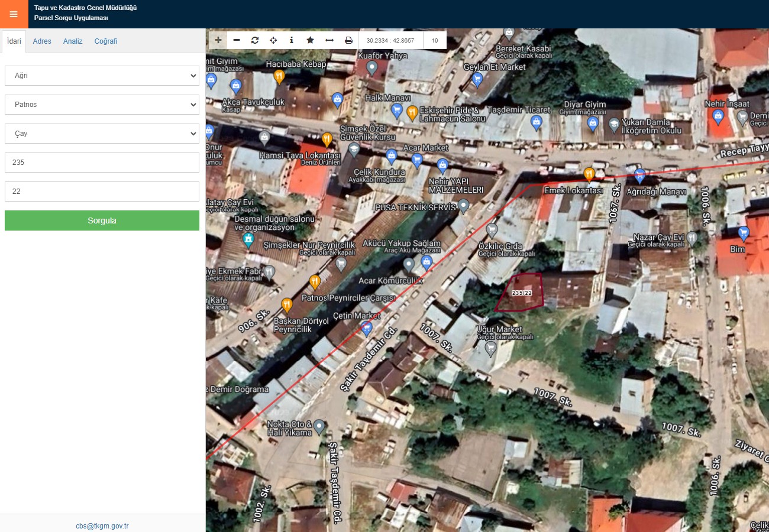Viewport: 769px width, 532px height.
Task: Click the block number field containing 235
Action: [102, 163]
